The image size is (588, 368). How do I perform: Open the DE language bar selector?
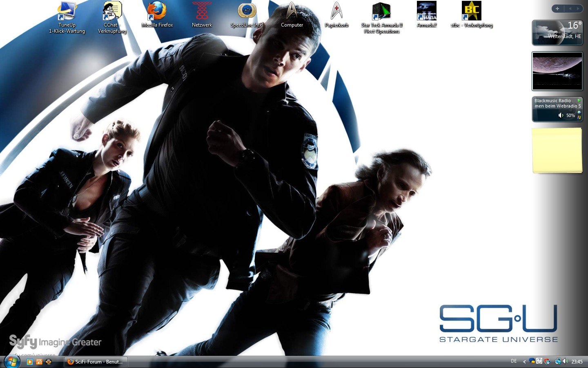click(514, 361)
